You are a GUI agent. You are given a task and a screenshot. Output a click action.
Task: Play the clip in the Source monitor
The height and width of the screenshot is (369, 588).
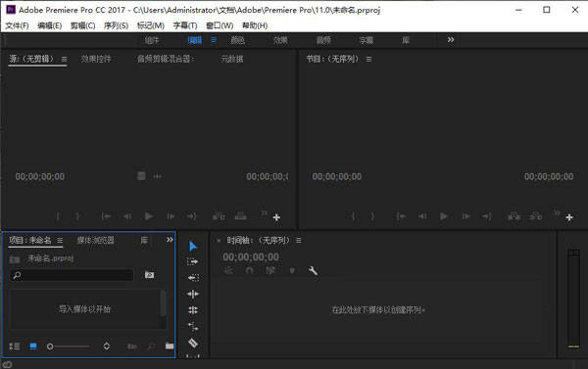[149, 216]
